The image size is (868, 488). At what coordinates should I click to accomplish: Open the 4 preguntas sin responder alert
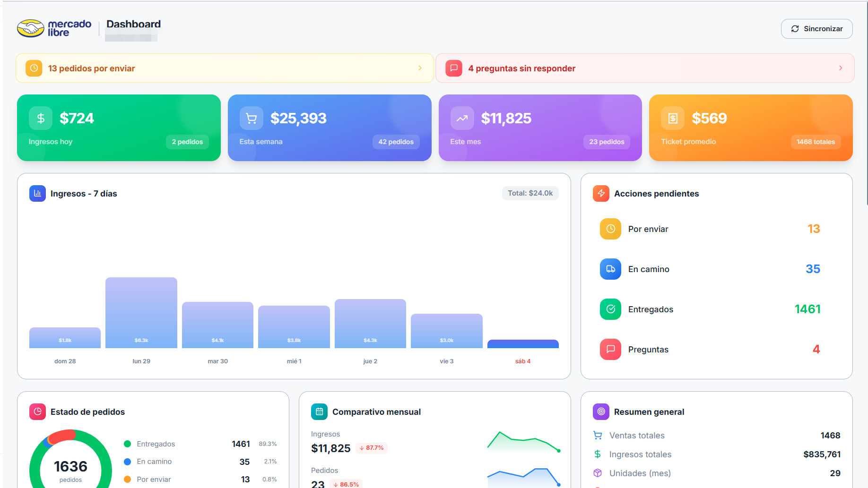645,68
